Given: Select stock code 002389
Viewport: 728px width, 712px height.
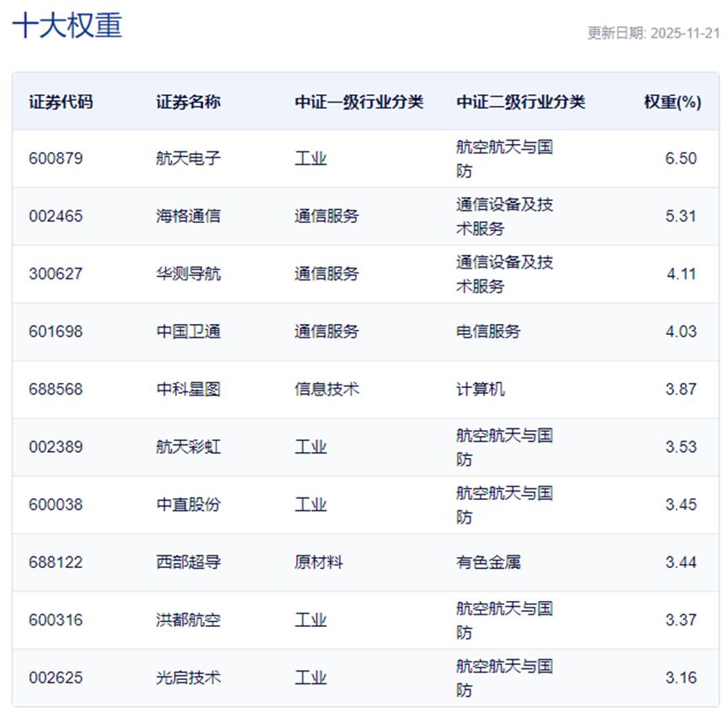Looking at the screenshot, I should (x=56, y=447).
